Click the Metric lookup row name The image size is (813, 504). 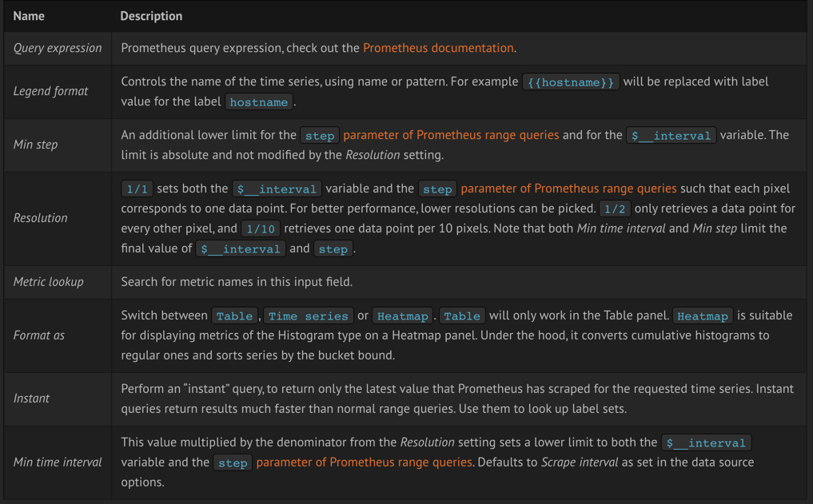pyautogui.click(x=48, y=282)
